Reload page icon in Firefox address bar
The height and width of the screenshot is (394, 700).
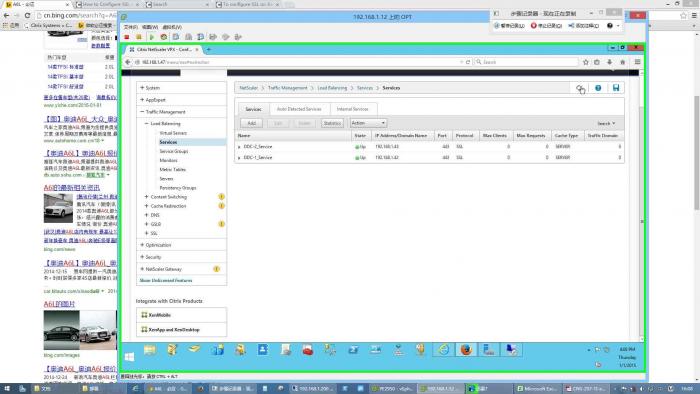[x=468, y=62]
